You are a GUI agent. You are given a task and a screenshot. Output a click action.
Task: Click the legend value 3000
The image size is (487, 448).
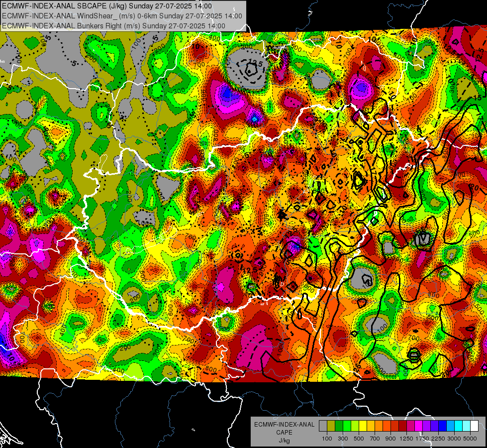tap(454, 439)
